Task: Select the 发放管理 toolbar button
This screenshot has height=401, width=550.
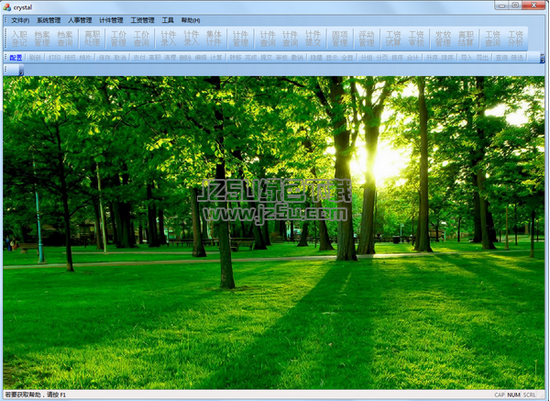Action: [443, 39]
